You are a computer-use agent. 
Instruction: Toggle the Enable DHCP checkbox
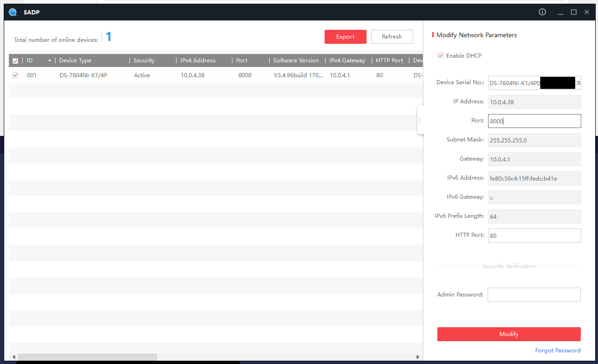(x=441, y=56)
